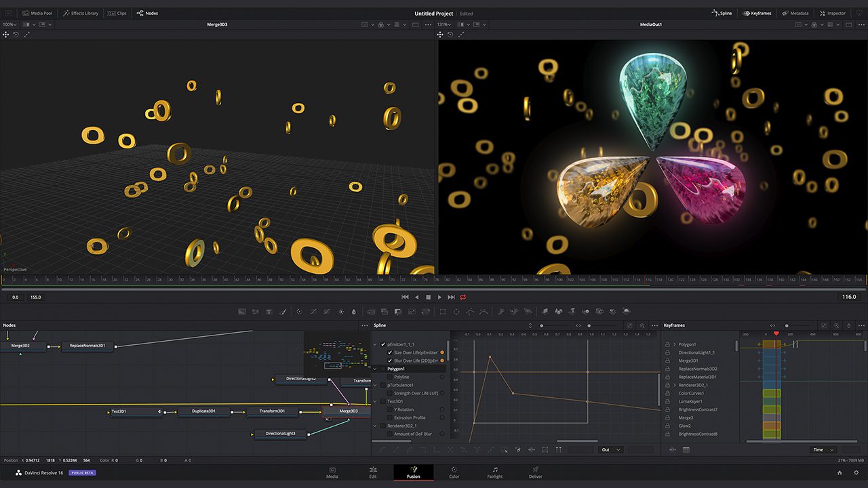868x488 pixels.
Task: Collapse the pEmitter1_1_1 spline group
Action: tap(374, 344)
